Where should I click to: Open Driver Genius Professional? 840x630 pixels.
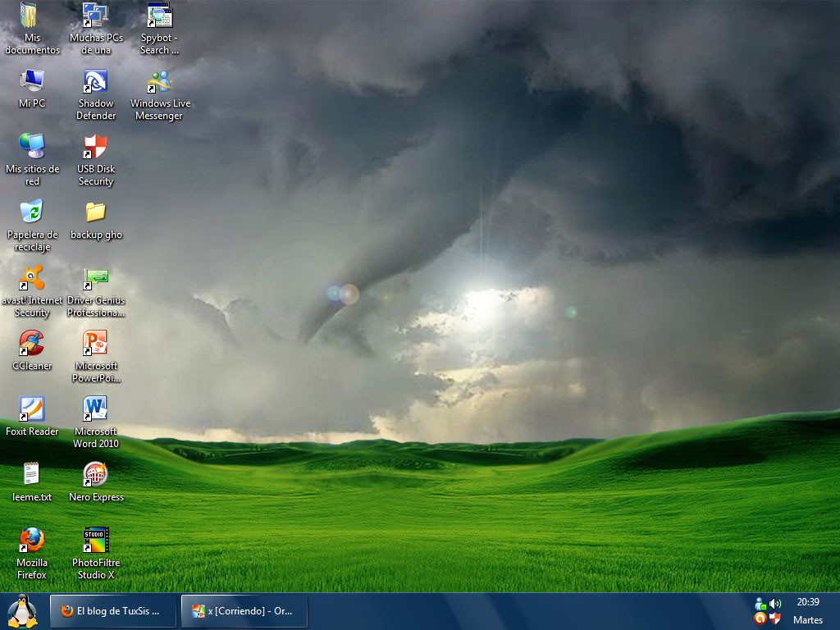(x=96, y=277)
